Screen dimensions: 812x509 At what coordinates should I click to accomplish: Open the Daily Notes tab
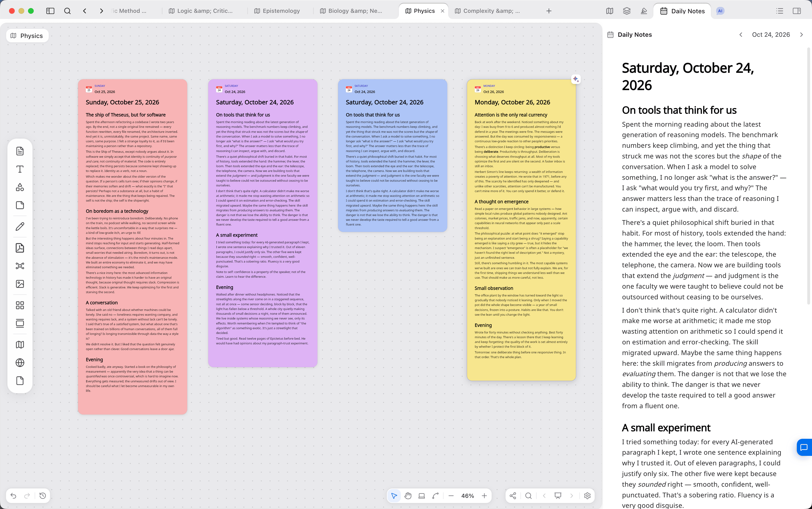tap(682, 11)
